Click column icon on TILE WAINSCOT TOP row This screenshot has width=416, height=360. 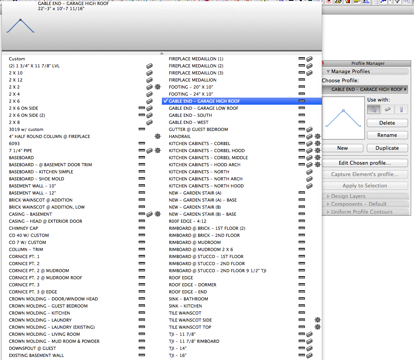(318, 327)
